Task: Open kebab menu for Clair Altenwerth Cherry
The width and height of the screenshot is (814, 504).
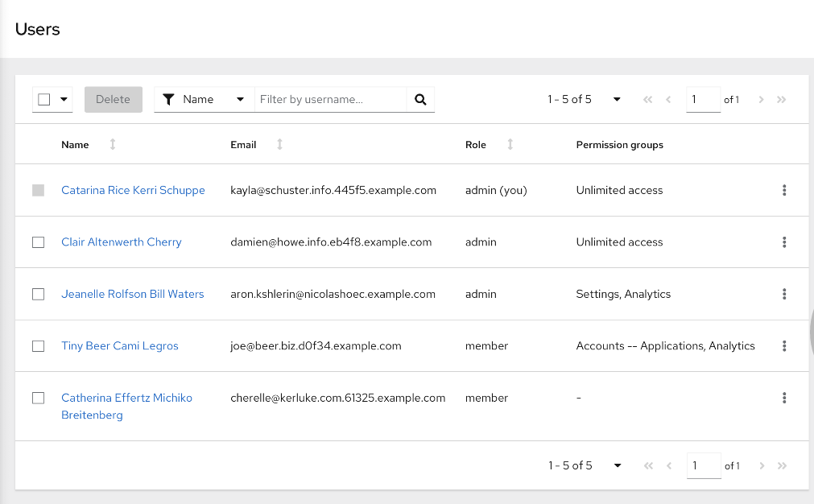Action: [784, 242]
